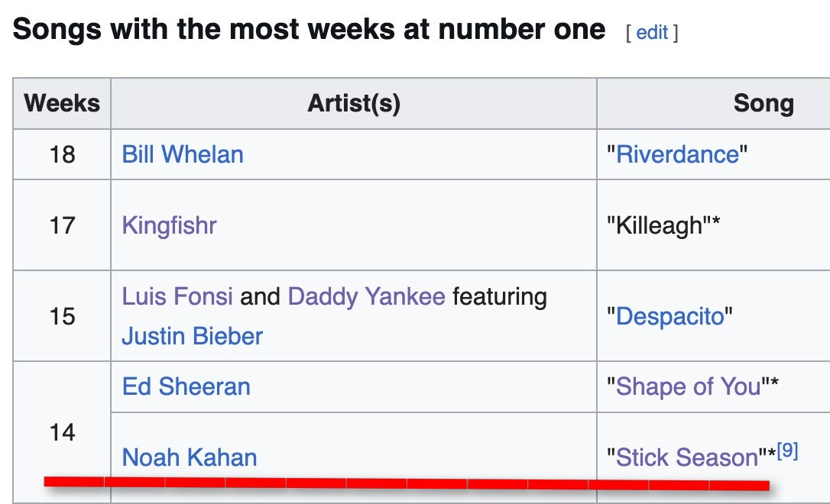Open the Shape of You link
The width and height of the screenshot is (830, 504).
coord(688,386)
